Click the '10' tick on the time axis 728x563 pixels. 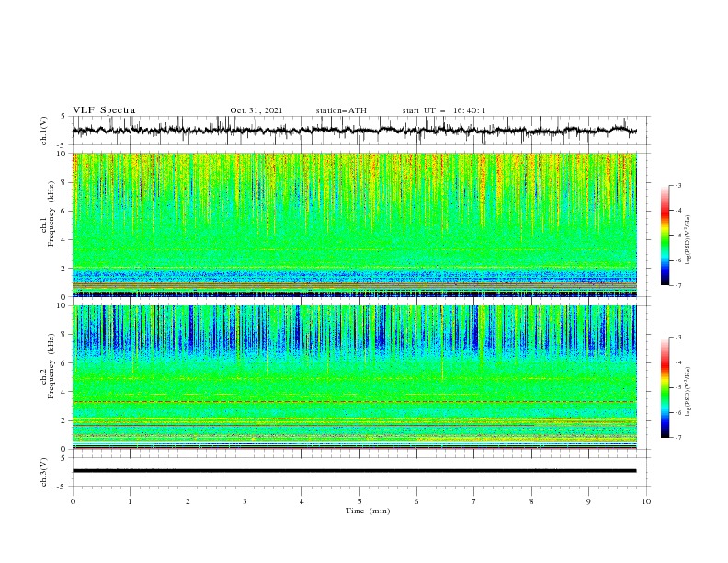[646, 501]
